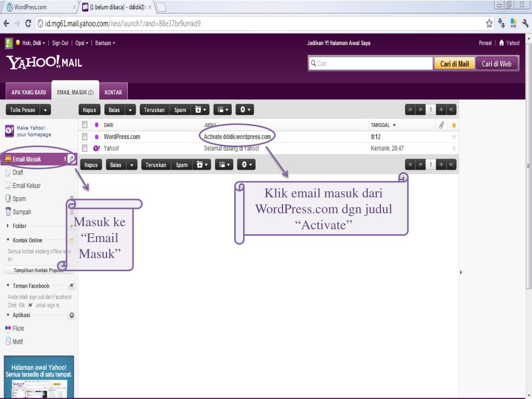Open top view layout dropdown
The image size is (532, 399).
pos(222,110)
